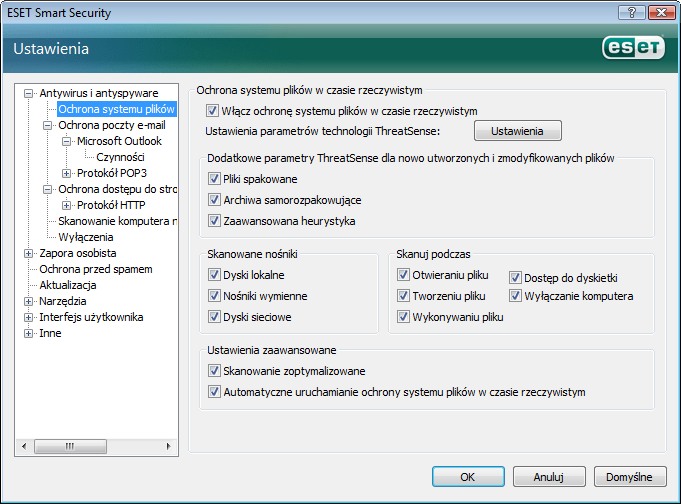681x504 pixels.
Task: Open ThreatSense Ustawienia button
Action: [x=518, y=131]
